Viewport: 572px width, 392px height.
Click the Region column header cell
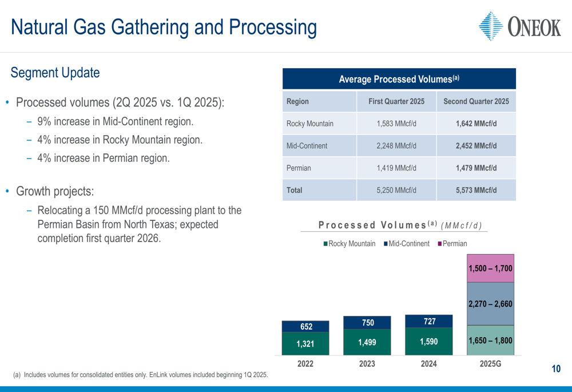pos(319,101)
